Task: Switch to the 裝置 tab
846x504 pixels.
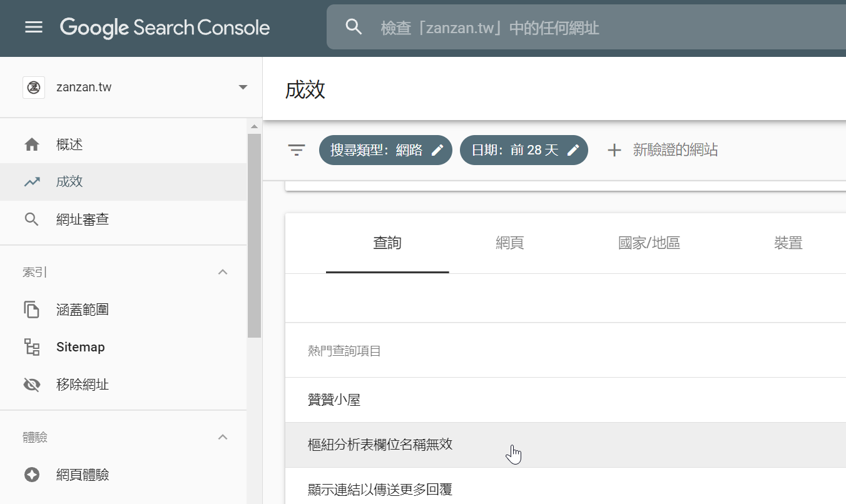Action: coord(788,243)
